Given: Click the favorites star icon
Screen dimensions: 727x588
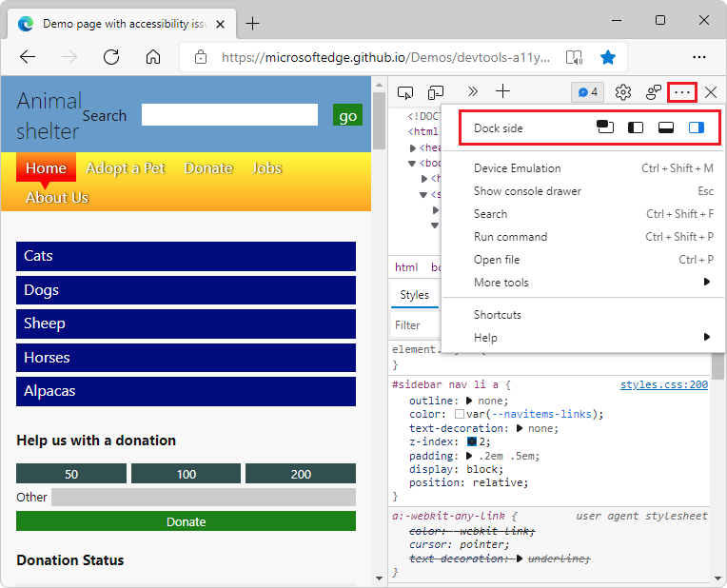Looking at the screenshot, I should click(x=607, y=57).
